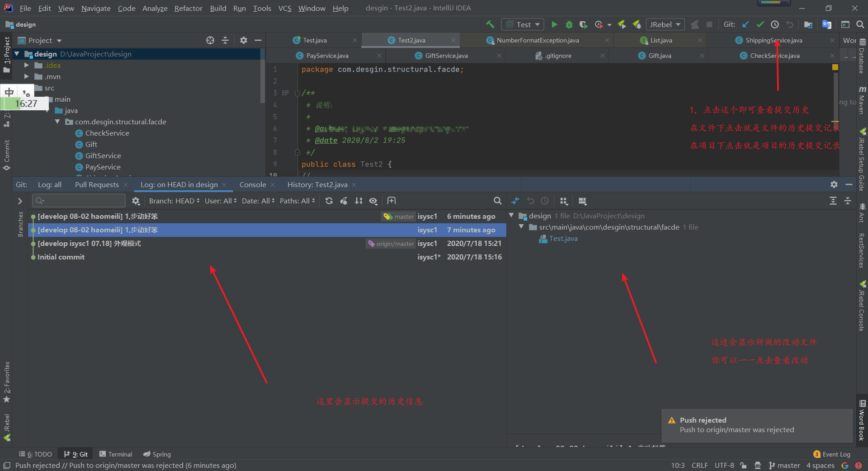The width and height of the screenshot is (868, 471).
Task: Toggle the Maven tool window on right sidebar
Action: (862, 100)
